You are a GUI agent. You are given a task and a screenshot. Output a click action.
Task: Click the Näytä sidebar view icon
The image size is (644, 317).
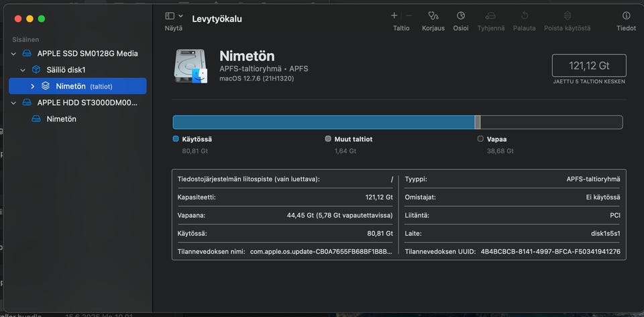point(170,16)
